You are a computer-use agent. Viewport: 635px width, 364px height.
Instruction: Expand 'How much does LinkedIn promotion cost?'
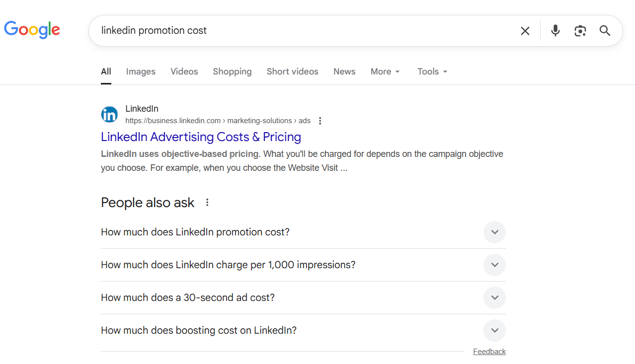coord(494,232)
